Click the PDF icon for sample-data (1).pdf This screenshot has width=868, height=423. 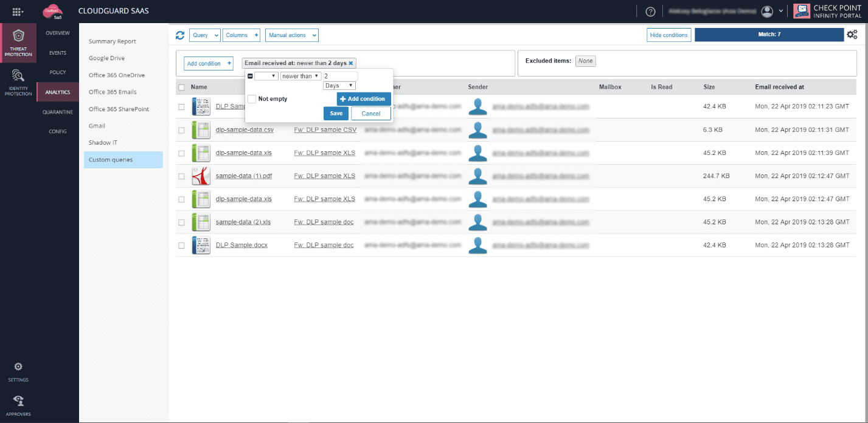201,176
